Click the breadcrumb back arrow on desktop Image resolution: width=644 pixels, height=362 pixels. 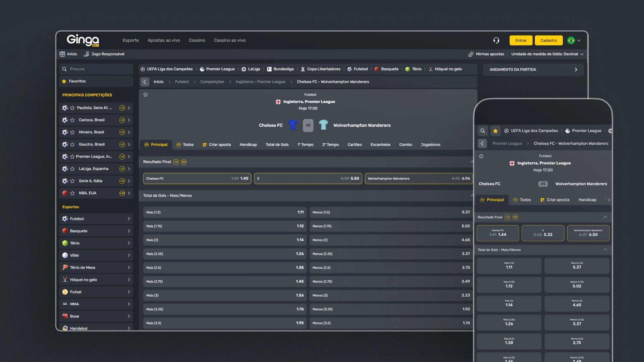[x=145, y=82]
